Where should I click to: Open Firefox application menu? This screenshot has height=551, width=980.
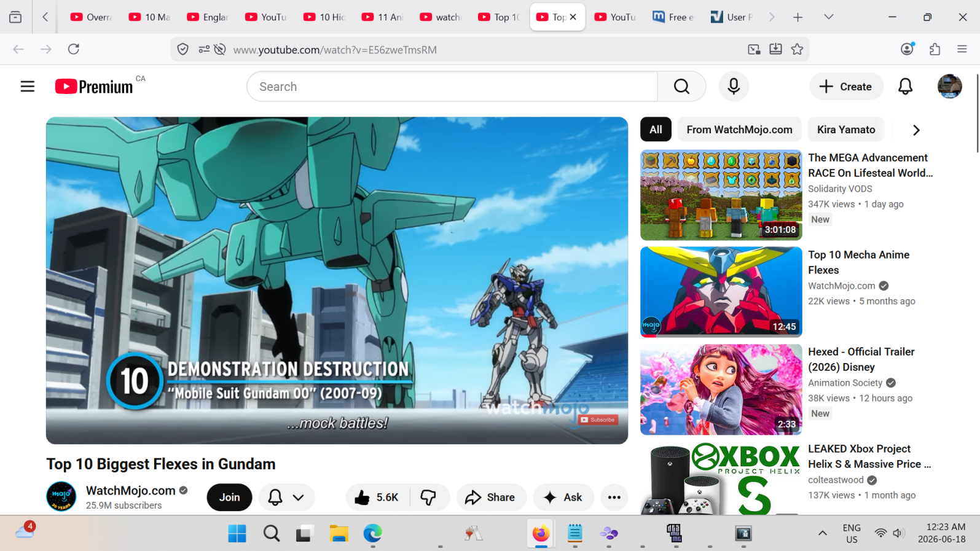click(x=962, y=49)
